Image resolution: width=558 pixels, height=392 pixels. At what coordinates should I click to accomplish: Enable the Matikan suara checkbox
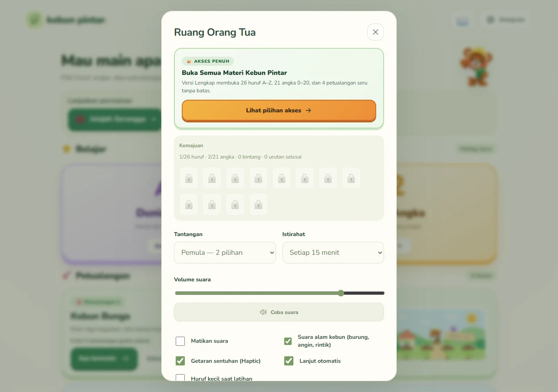(x=180, y=341)
